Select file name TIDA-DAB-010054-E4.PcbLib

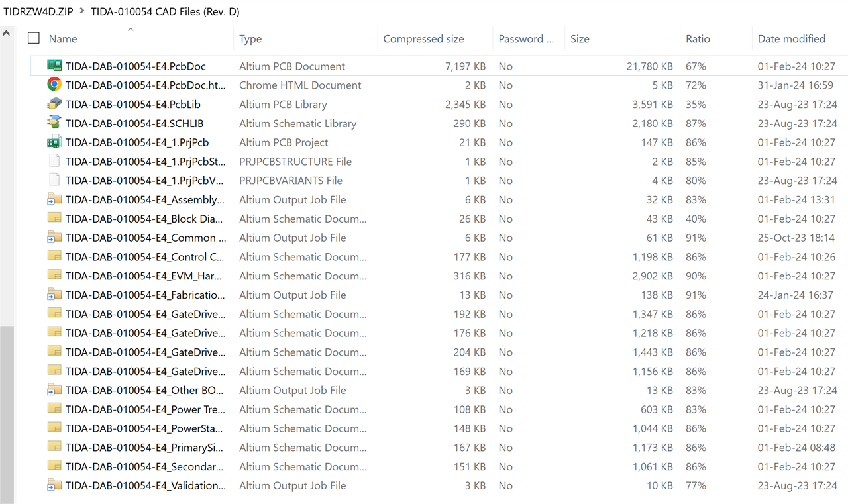pyautogui.click(x=132, y=104)
